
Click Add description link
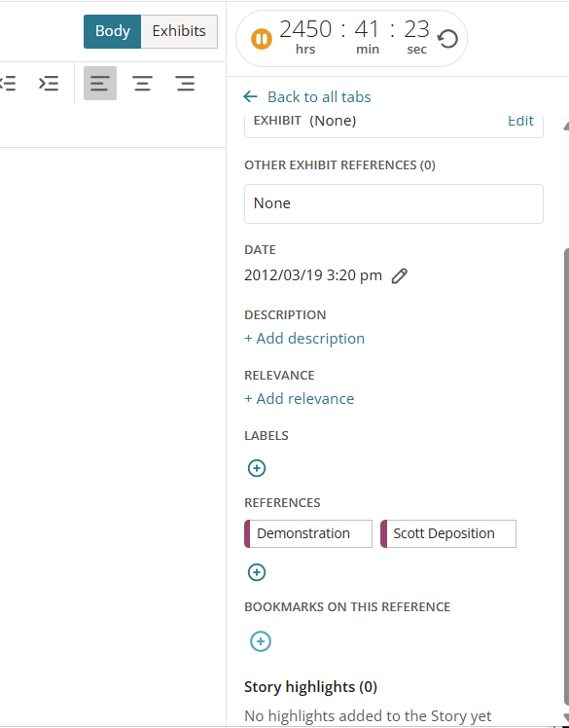304,339
